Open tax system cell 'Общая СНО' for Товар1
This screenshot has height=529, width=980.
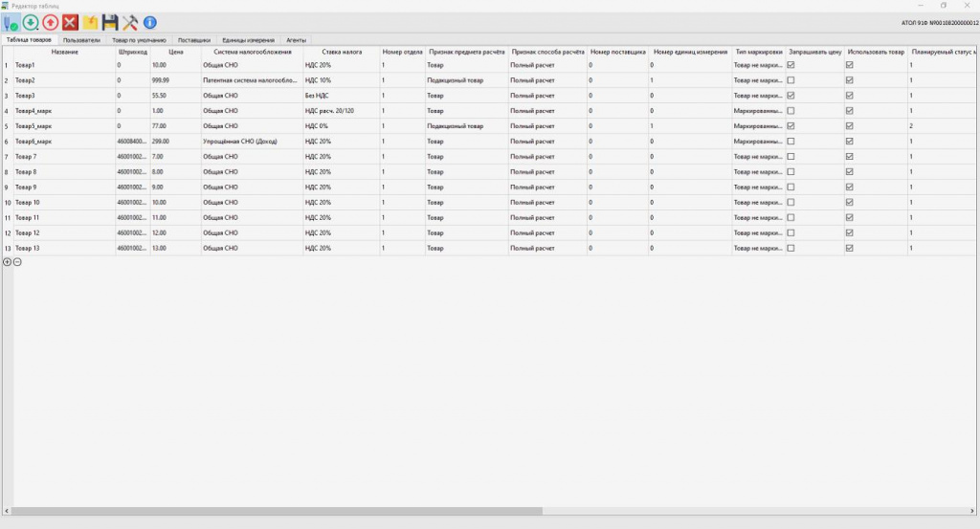tap(251, 65)
